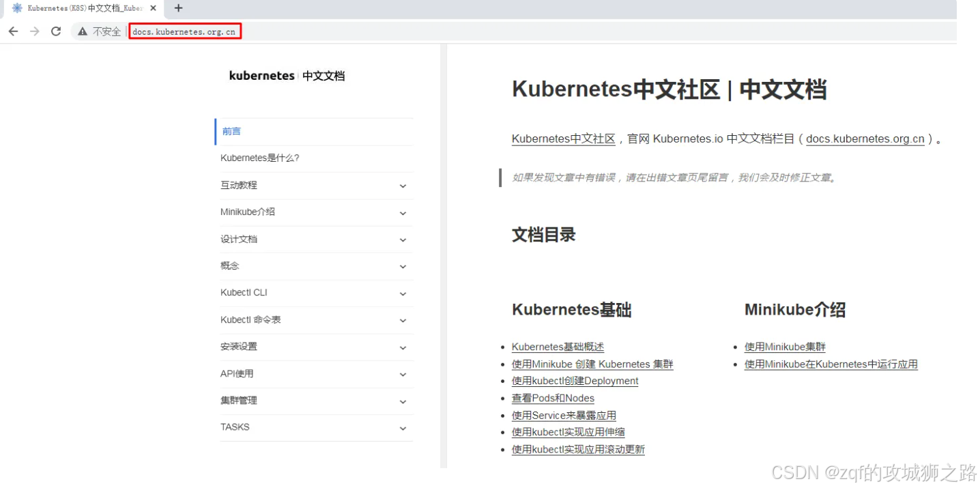Viewport: 980px width, 490px height.
Task: Expand the TASKS chevron
Action: point(403,429)
